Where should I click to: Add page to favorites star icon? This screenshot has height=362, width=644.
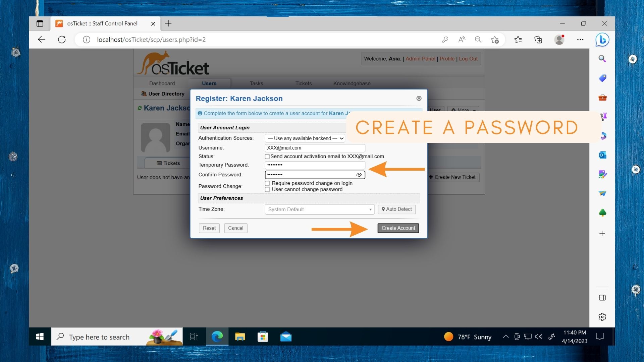pyautogui.click(x=495, y=40)
